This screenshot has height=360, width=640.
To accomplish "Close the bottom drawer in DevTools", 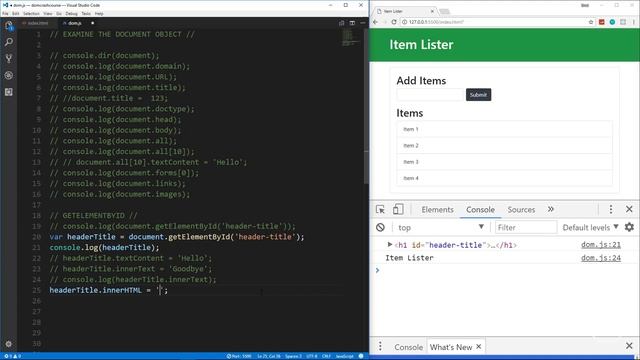I will point(629,347).
